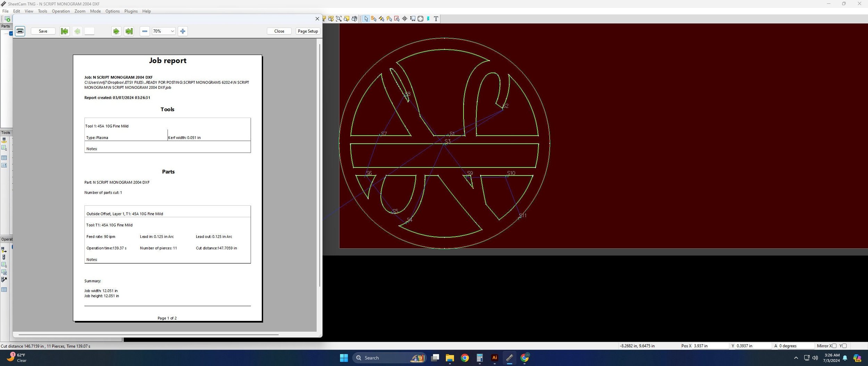868x366 pixels.
Task: Select the Text tool with T icon
Action: pos(436,19)
